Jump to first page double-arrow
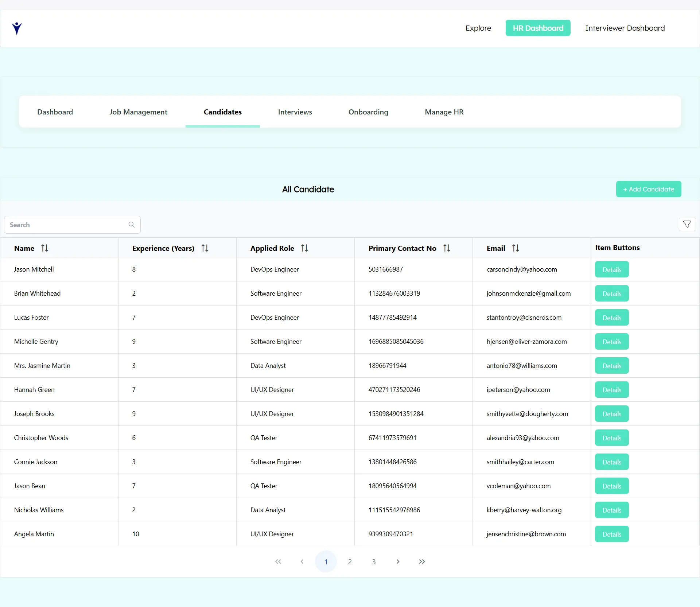700x607 pixels. point(278,561)
